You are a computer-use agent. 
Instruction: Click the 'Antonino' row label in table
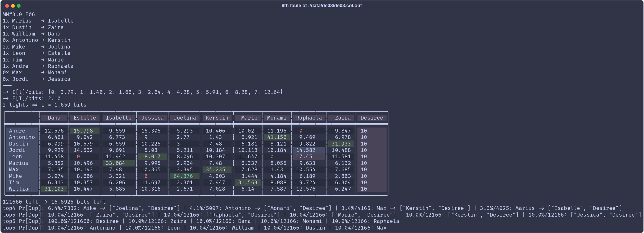point(22,137)
